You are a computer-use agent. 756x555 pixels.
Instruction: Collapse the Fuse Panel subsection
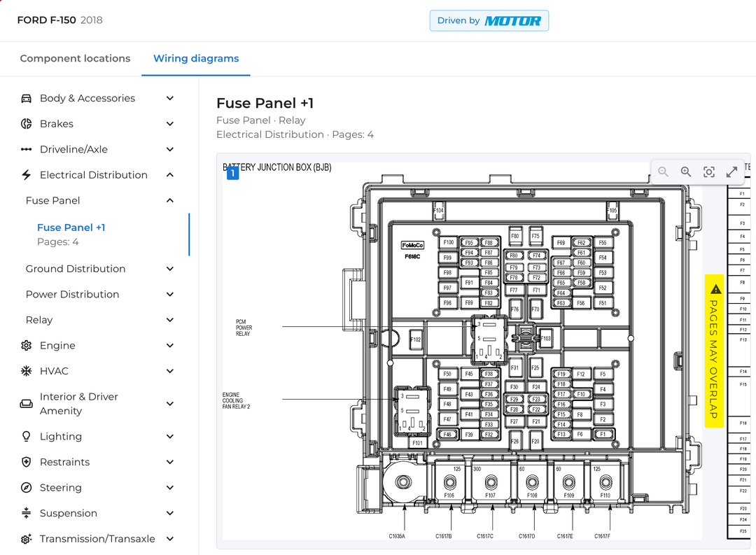coord(169,201)
